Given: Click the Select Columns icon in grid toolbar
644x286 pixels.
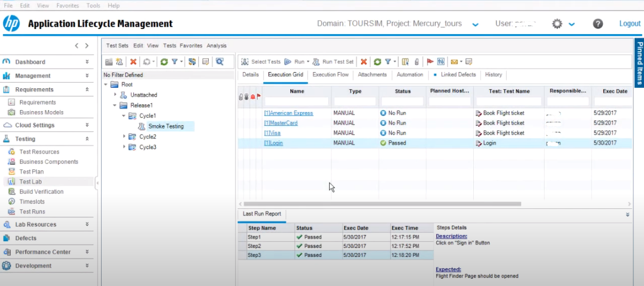Looking at the screenshot, I should (406, 62).
